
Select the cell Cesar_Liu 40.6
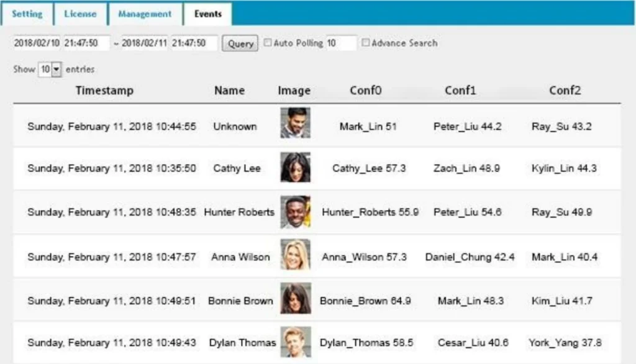click(x=473, y=343)
